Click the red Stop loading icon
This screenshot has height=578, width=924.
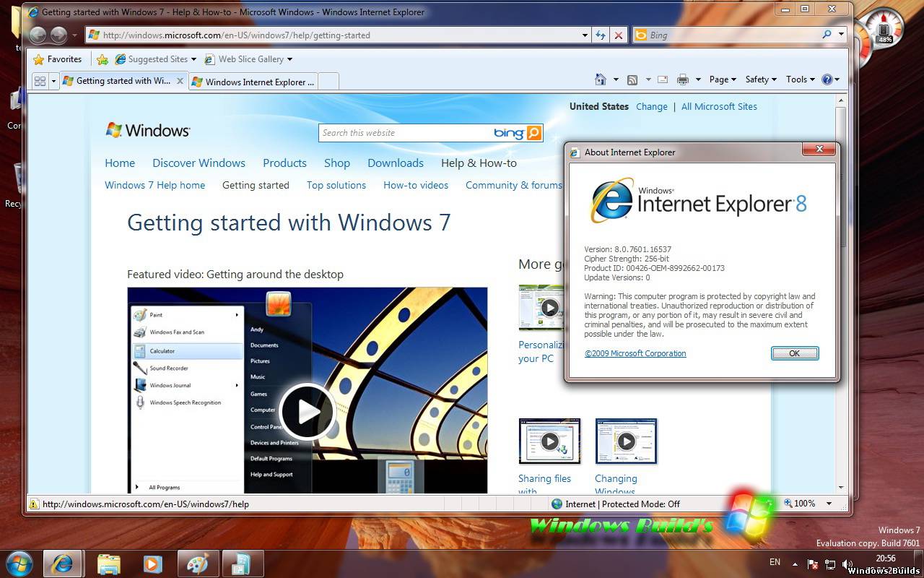tap(618, 35)
